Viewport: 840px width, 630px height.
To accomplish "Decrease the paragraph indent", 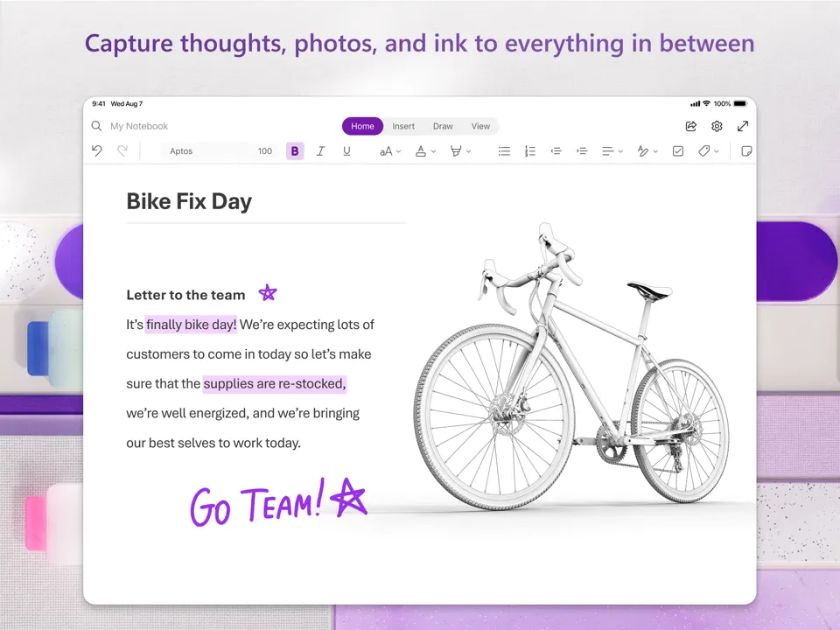I will tap(556, 151).
